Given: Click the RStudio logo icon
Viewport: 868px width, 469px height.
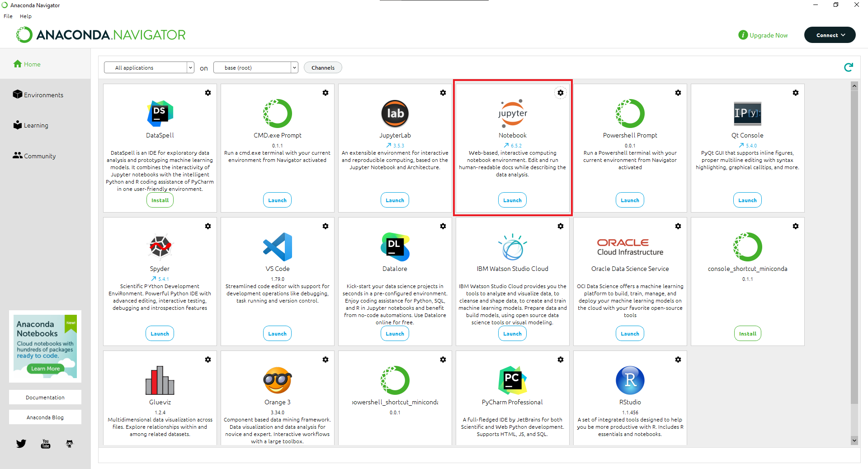Looking at the screenshot, I should tap(630, 380).
